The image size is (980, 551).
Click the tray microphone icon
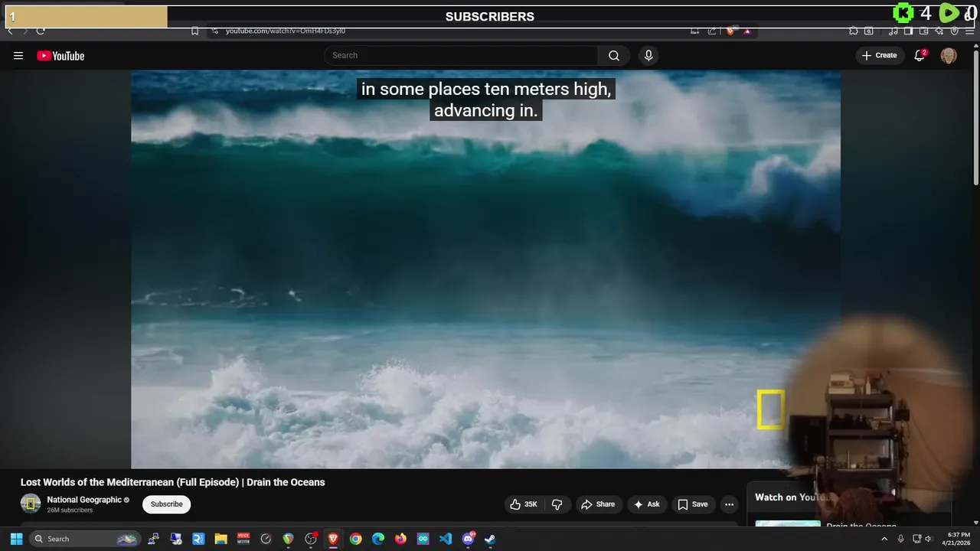tap(900, 539)
